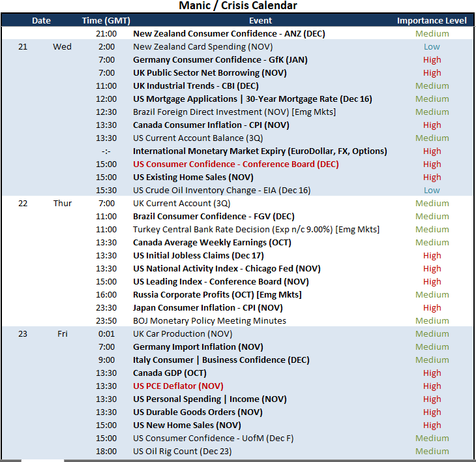The width and height of the screenshot is (476, 462).
Task: Click Manic / Crisis Calendar title
Action: [238, 6]
